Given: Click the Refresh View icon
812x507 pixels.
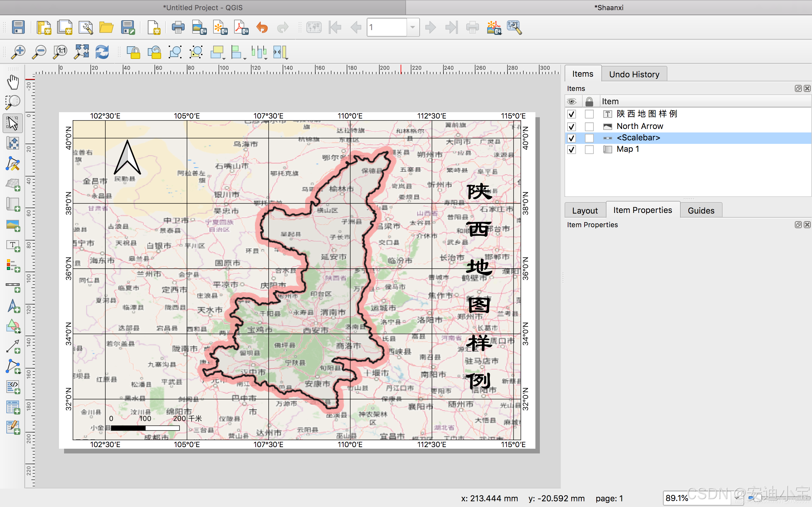Looking at the screenshot, I should (x=102, y=52).
